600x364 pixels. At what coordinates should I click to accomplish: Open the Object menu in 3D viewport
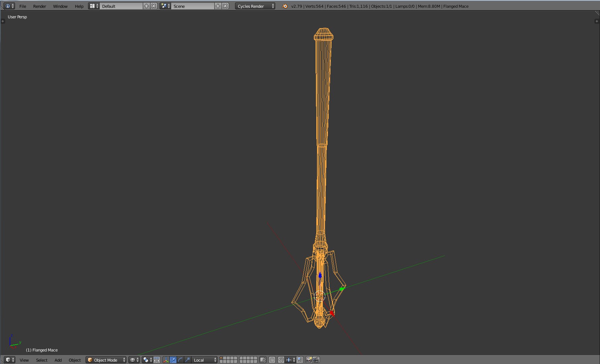74,360
